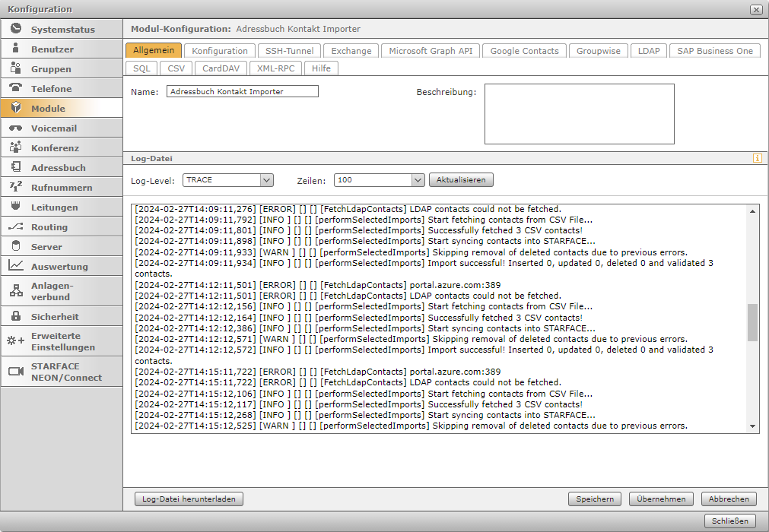The image size is (769, 532).
Task: Click the log viewer scrollbar thumb
Action: click(753, 322)
